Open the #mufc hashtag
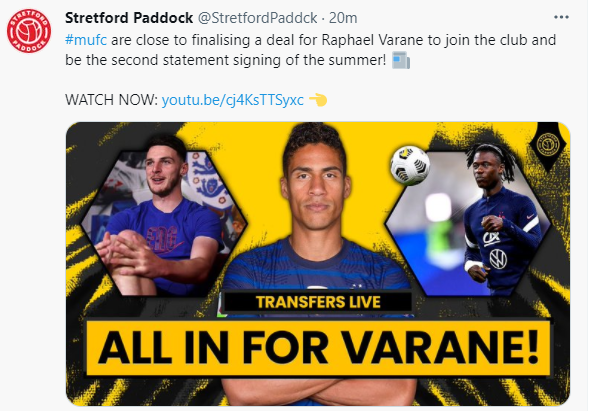This screenshot has height=411, width=593. pos(86,40)
